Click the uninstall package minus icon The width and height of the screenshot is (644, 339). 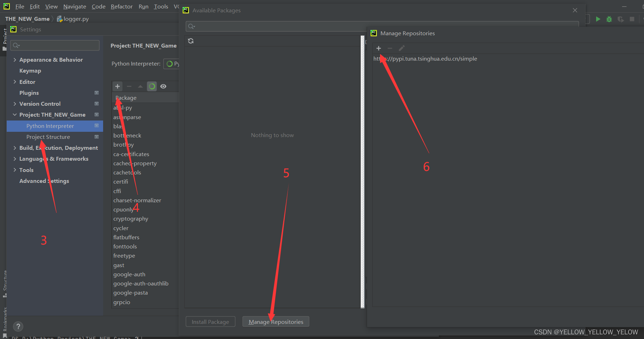(129, 86)
